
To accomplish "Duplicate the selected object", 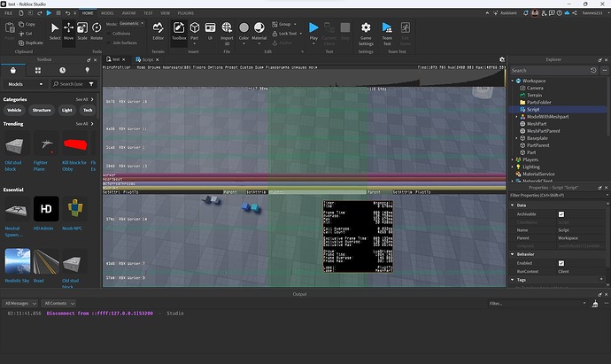I will (31, 43).
